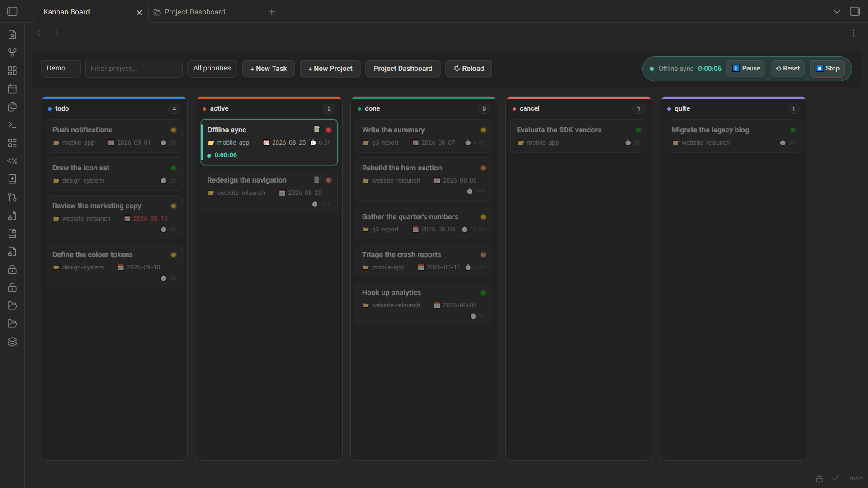This screenshot has width=868, height=488.
Task: Click the closed padlock ribbon icon
Action: pos(13,269)
